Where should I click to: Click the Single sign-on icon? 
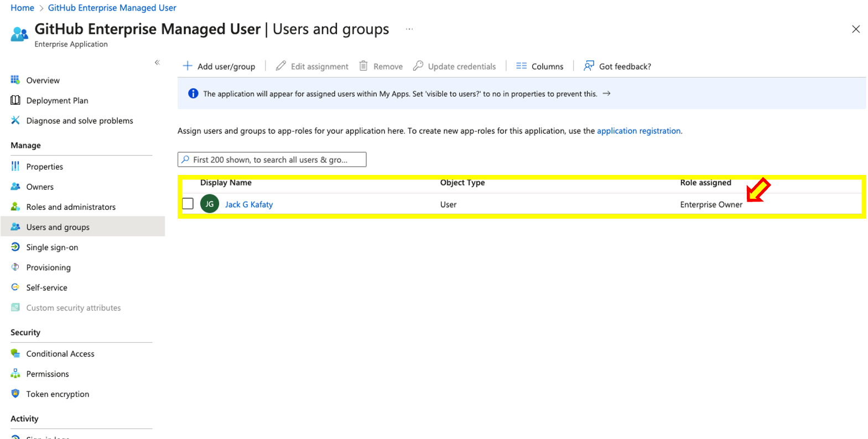[15, 247]
